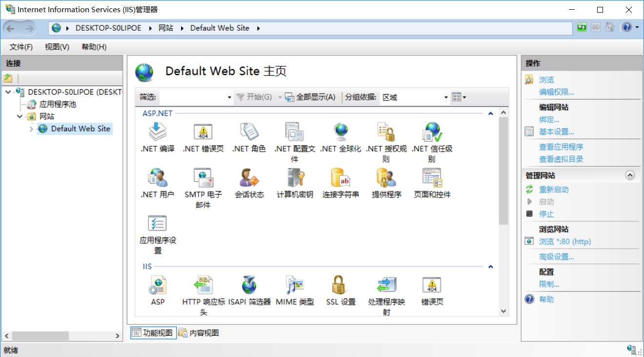This screenshot has height=357, width=644.
Task: Click the 浏览 link under 操作
Action: coord(546,80)
